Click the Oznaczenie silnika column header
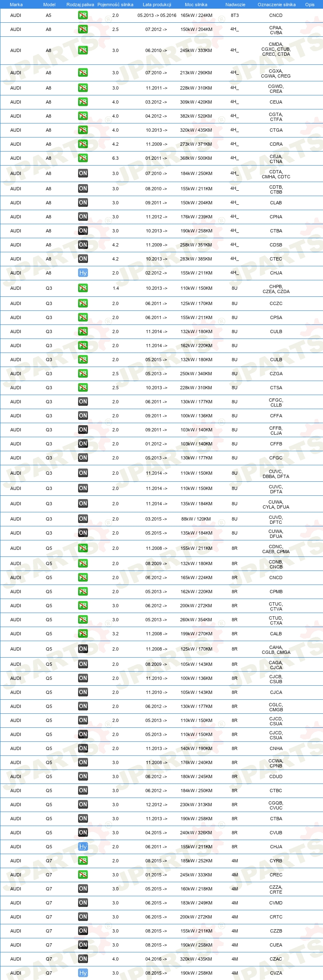This screenshot has height=980, width=323. point(276,5)
